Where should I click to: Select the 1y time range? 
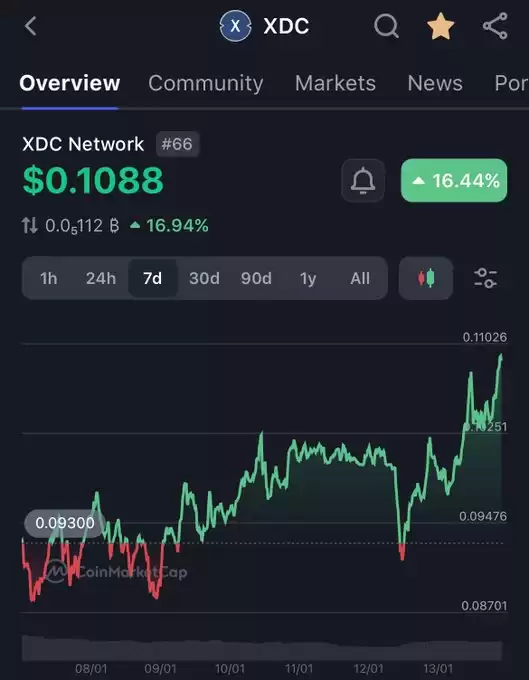308,278
